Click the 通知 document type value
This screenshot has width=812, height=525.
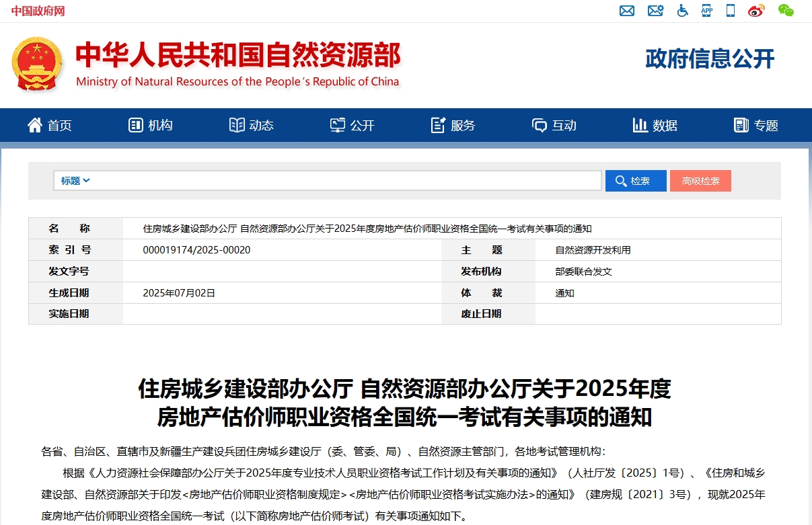pyautogui.click(x=564, y=293)
